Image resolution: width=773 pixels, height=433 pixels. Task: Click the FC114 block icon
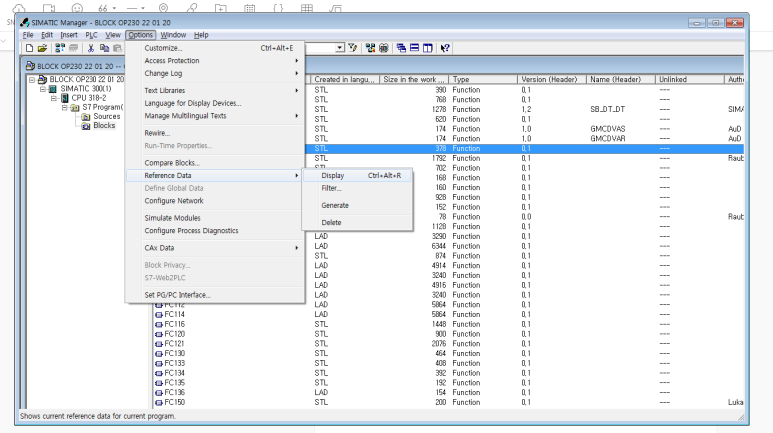pyautogui.click(x=159, y=315)
